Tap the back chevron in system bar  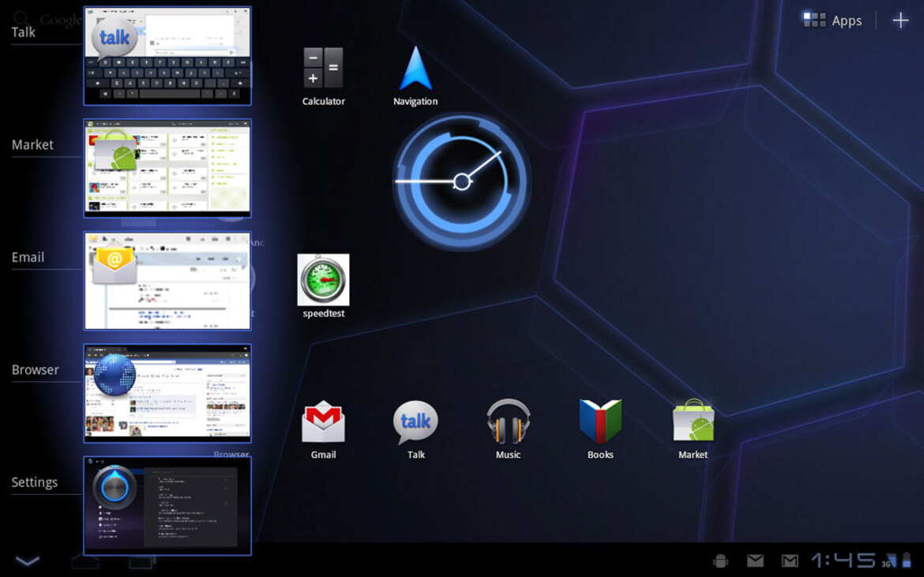[28, 560]
